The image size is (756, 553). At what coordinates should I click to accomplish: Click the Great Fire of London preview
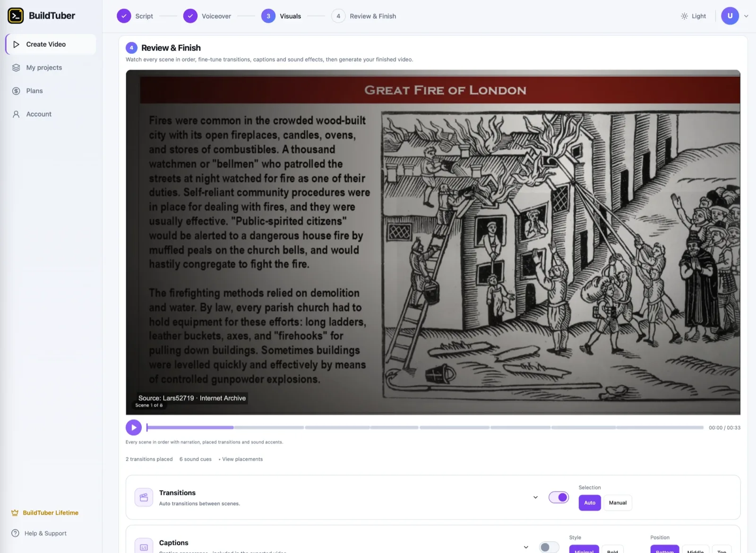pos(433,242)
